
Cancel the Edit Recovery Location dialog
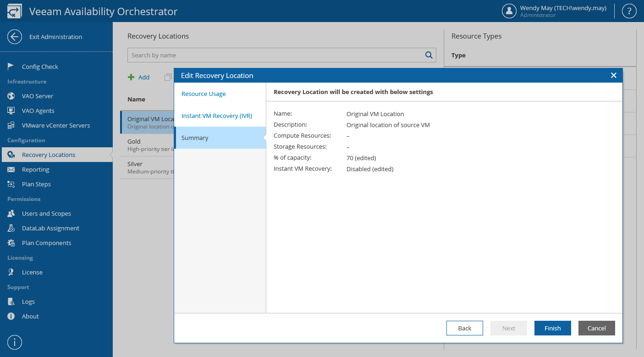(596, 328)
